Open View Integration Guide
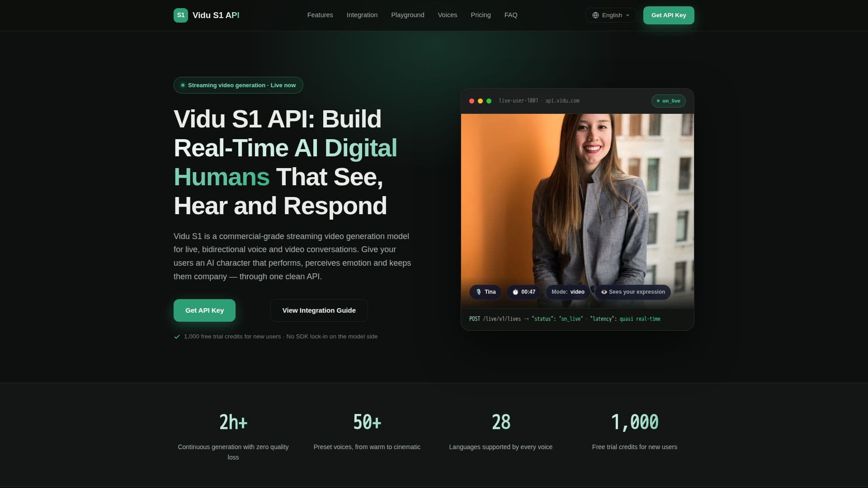 319,310
